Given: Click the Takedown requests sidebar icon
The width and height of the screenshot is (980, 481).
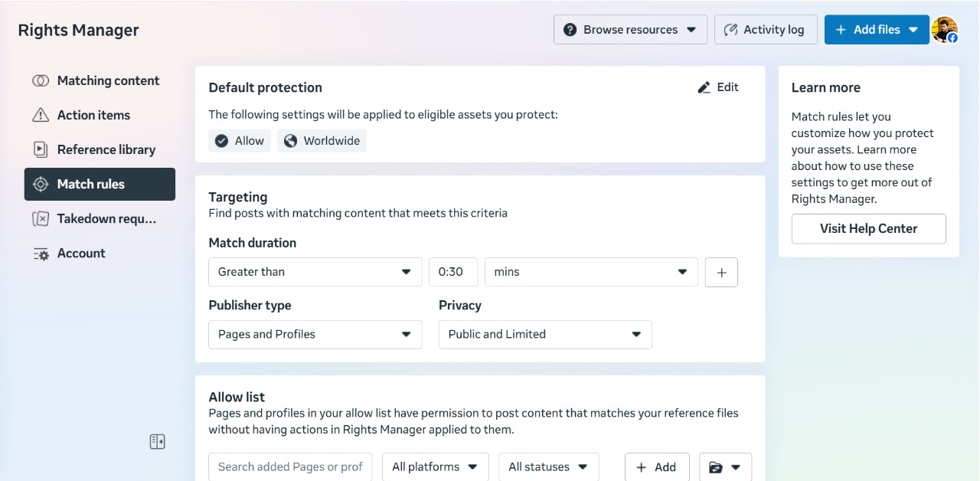Looking at the screenshot, I should coord(41,219).
